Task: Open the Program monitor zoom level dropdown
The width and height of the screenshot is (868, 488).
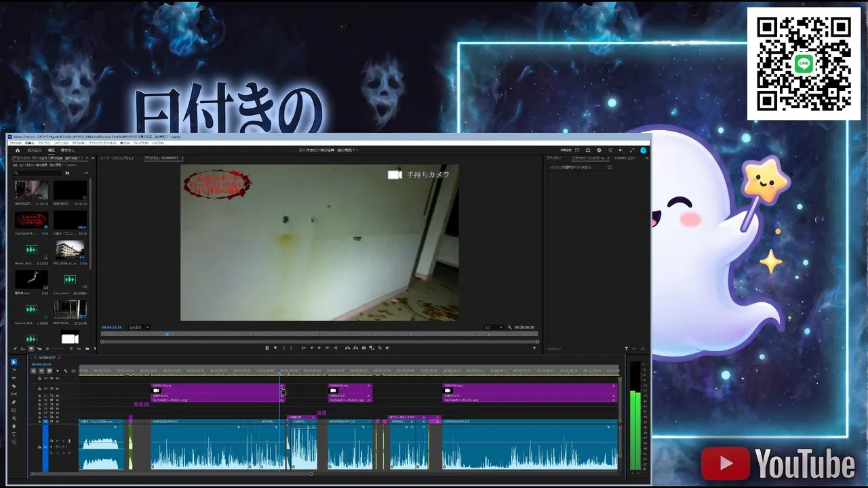Action: coord(139,327)
